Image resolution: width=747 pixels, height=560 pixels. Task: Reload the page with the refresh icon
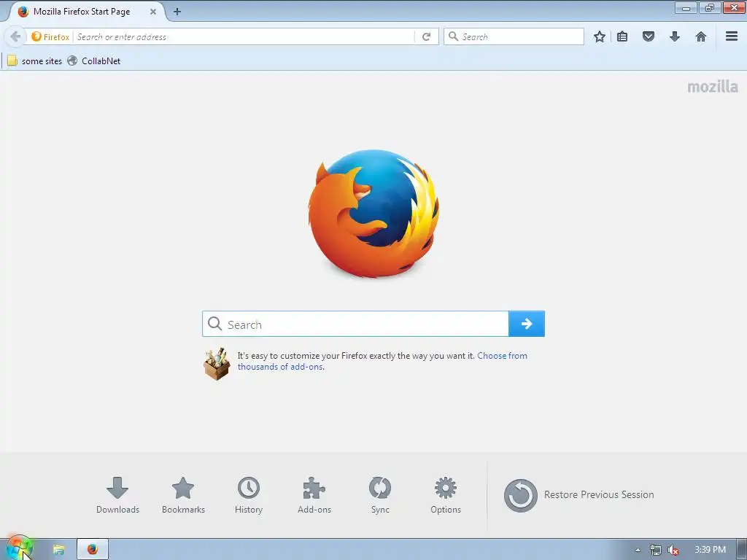[426, 36]
